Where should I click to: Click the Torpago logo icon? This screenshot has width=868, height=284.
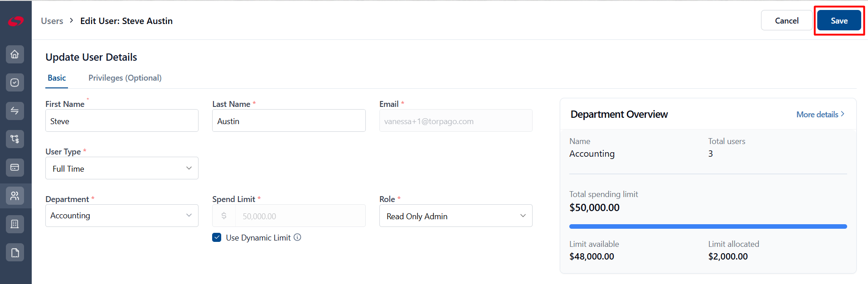tap(15, 21)
